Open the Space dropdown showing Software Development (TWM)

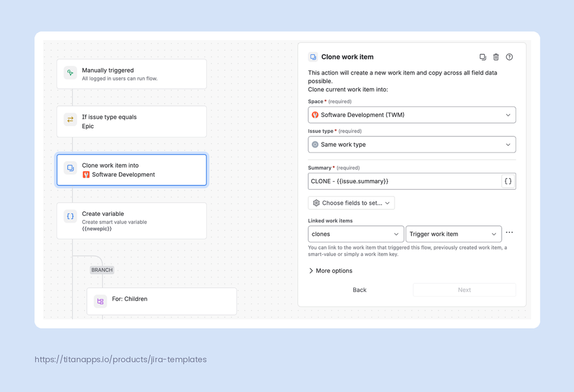click(412, 115)
